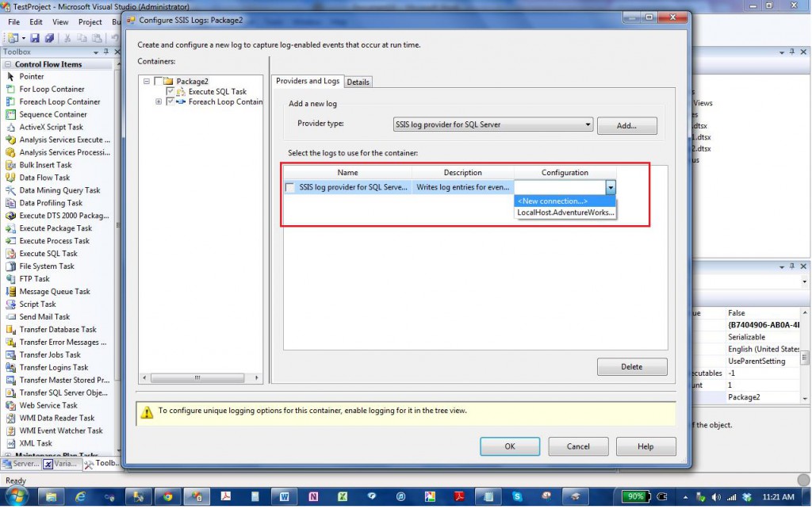Click the Add... button
This screenshot has height=513, width=812.
pyautogui.click(x=626, y=125)
